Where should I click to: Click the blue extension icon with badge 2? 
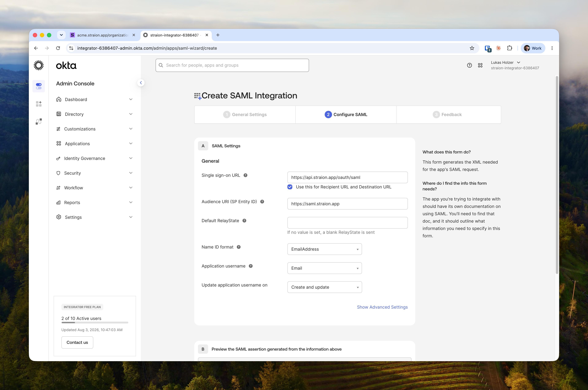point(488,48)
